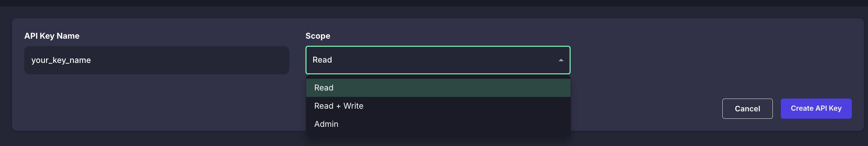Set key scope to Read + Write

click(438, 106)
